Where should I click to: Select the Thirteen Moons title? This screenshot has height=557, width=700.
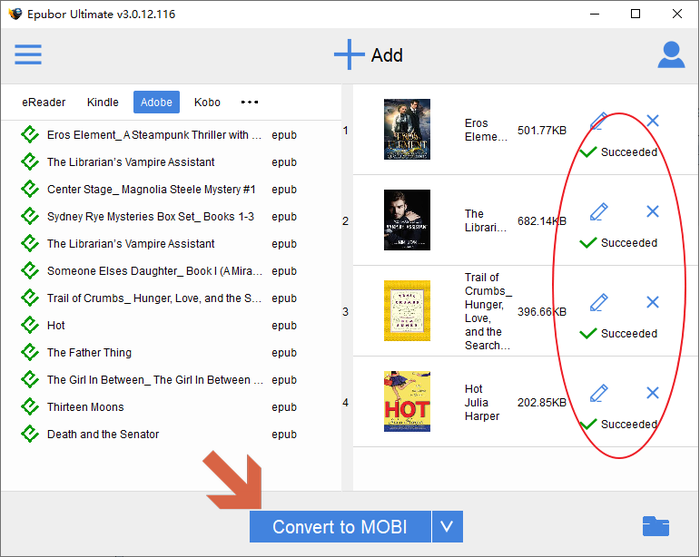86,407
